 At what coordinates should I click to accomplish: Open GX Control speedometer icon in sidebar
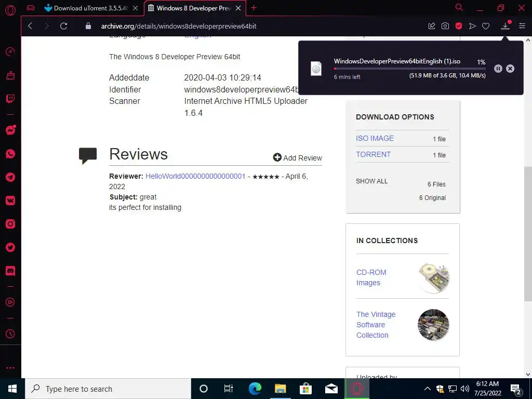point(10,51)
